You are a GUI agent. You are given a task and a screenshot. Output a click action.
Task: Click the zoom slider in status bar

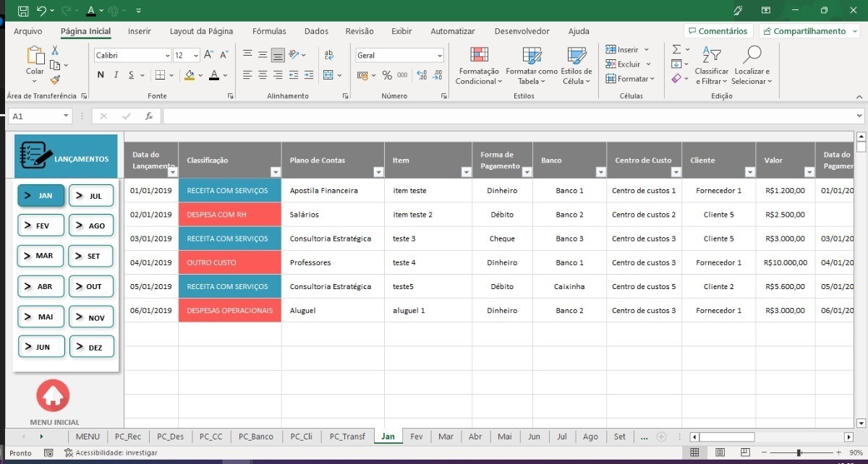pyautogui.click(x=799, y=452)
